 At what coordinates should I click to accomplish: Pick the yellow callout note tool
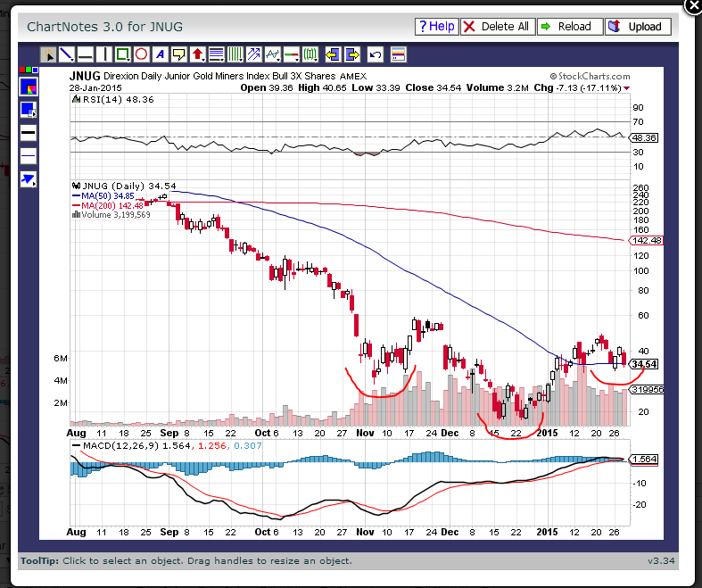point(178,54)
